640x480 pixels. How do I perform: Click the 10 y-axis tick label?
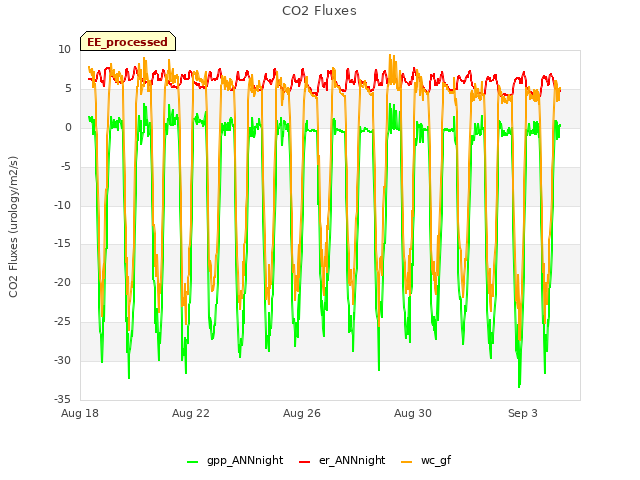[x=64, y=50]
